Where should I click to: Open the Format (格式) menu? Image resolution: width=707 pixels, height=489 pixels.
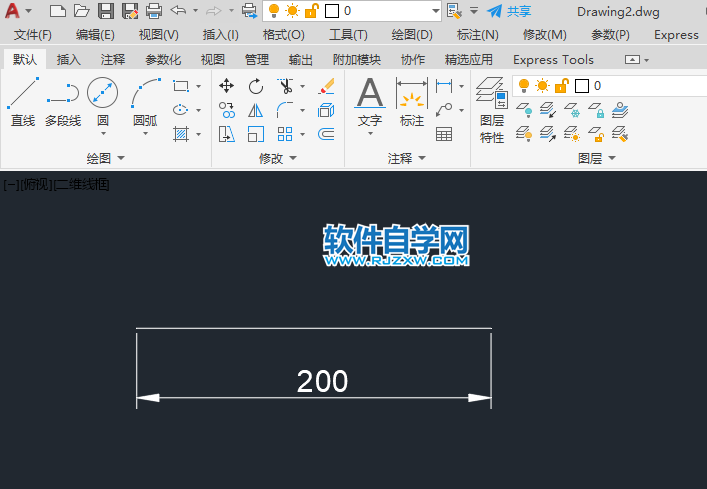[x=284, y=35]
